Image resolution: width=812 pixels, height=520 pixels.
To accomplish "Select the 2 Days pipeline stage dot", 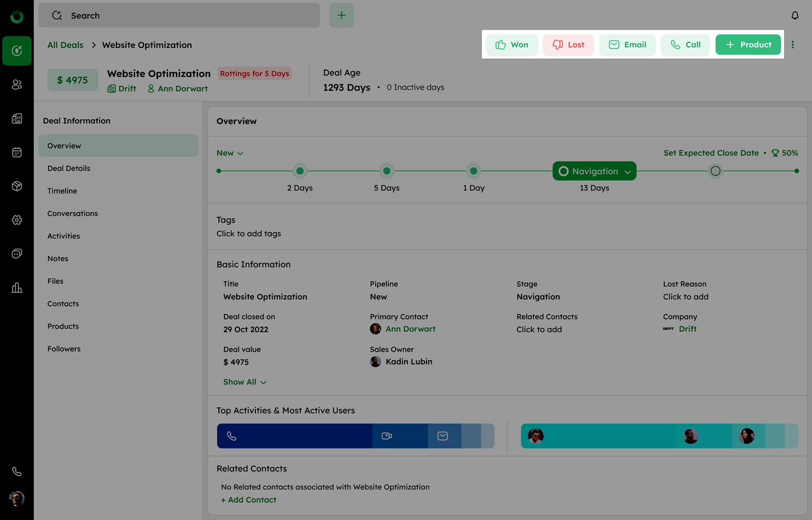I will (300, 171).
